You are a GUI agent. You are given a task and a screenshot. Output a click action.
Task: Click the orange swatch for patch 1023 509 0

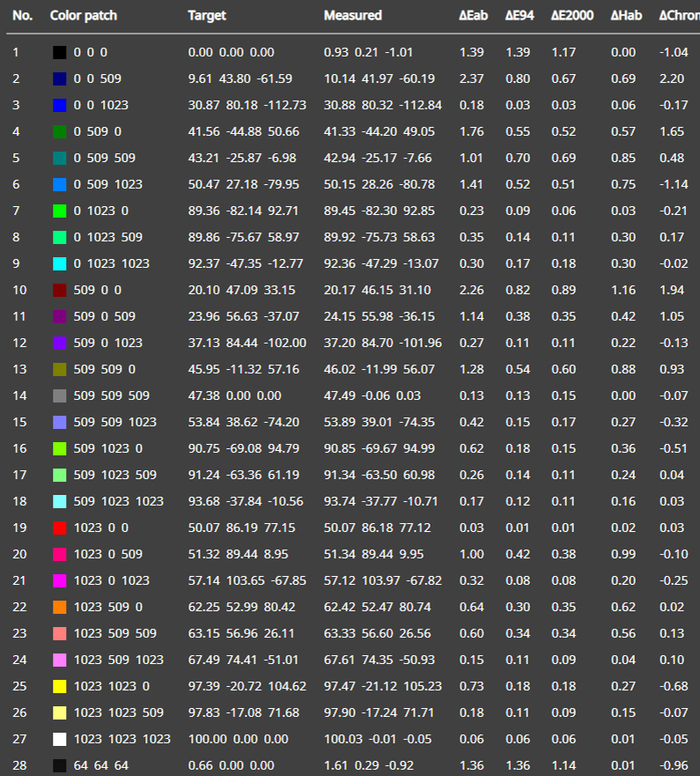pyautogui.click(x=59, y=607)
